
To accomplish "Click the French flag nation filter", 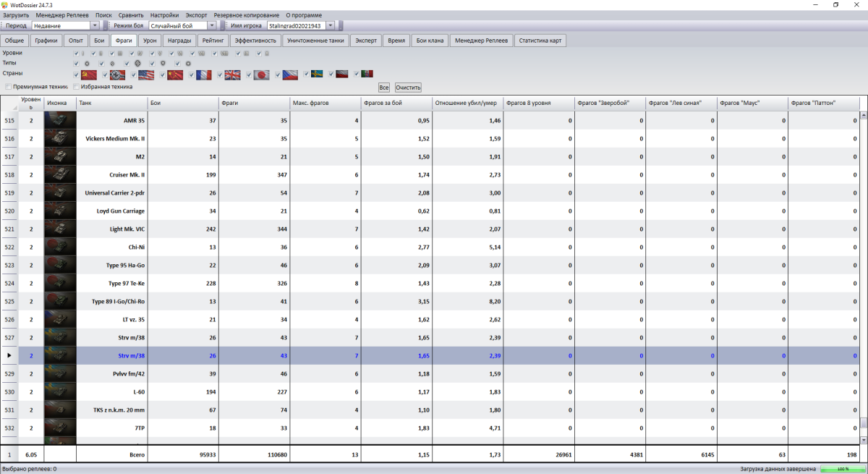I will [x=204, y=75].
